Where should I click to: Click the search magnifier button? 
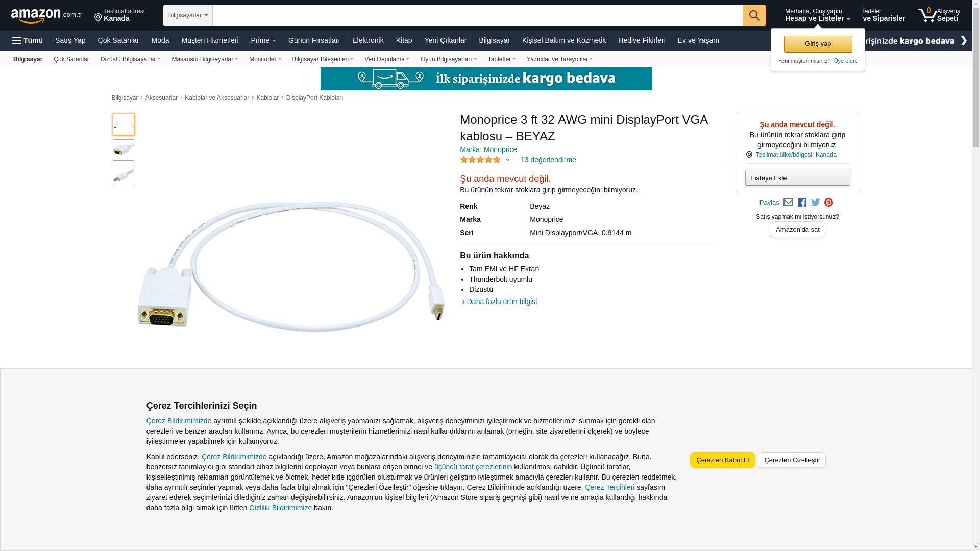pyautogui.click(x=754, y=15)
